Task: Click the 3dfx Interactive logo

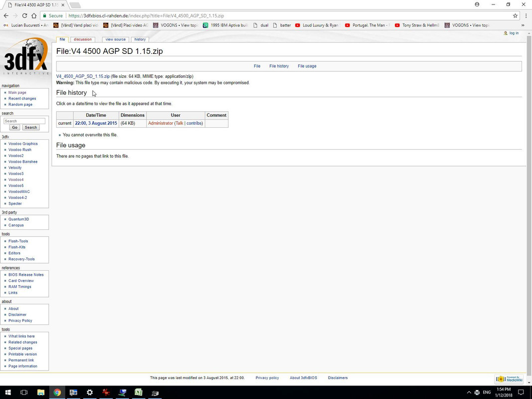Action: pos(25,56)
